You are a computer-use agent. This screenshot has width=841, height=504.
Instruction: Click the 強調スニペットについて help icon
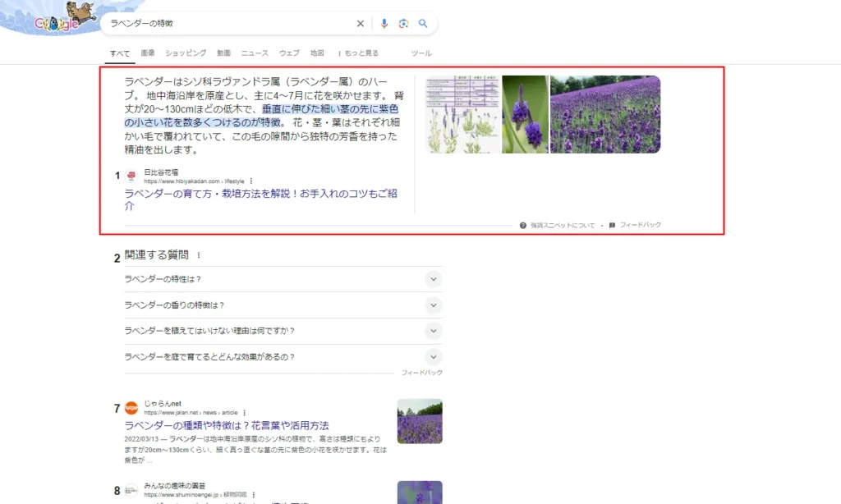523,225
